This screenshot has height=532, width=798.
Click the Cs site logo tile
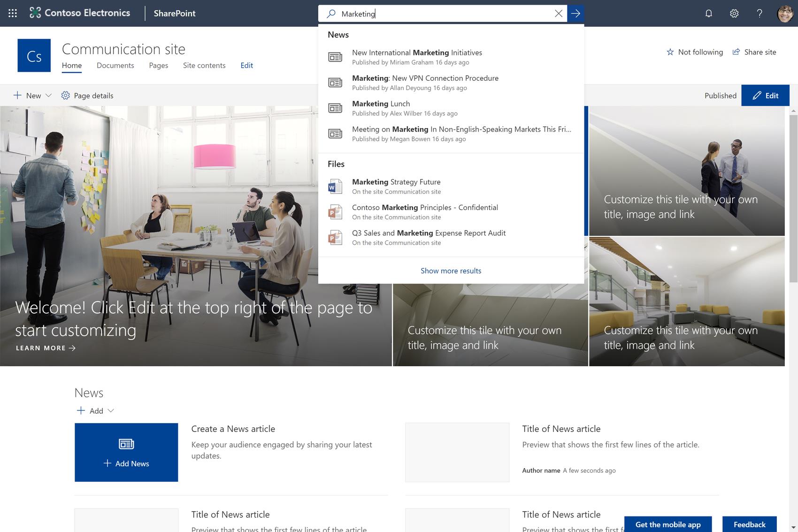pyautogui.click(x=34, y=55)
